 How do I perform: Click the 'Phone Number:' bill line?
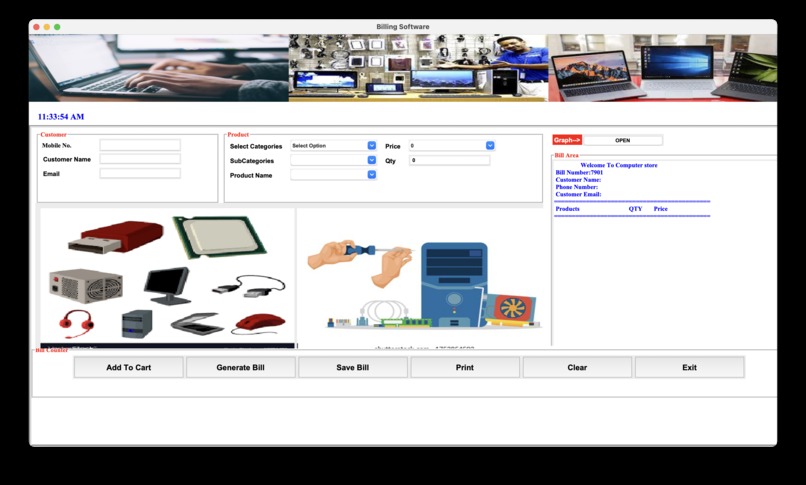(x=577, y=187)
